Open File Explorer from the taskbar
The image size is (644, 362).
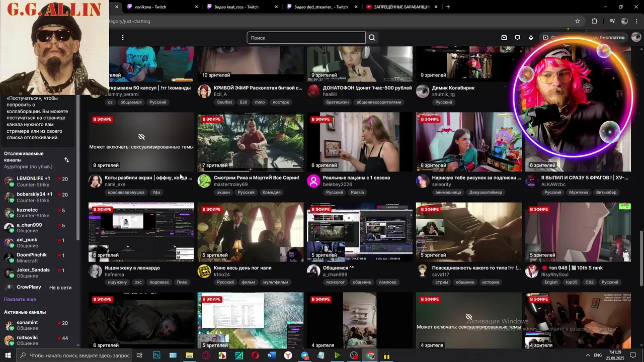189,355
